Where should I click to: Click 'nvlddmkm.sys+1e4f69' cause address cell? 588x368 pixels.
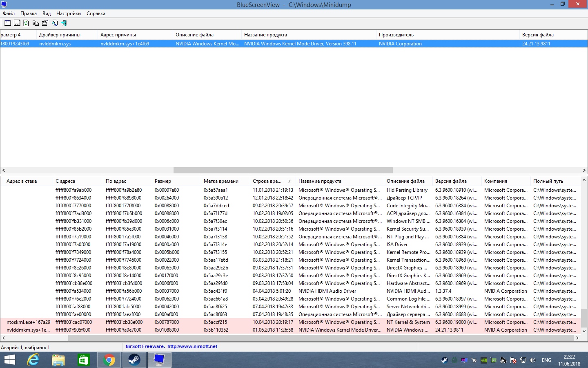(125, 44)
